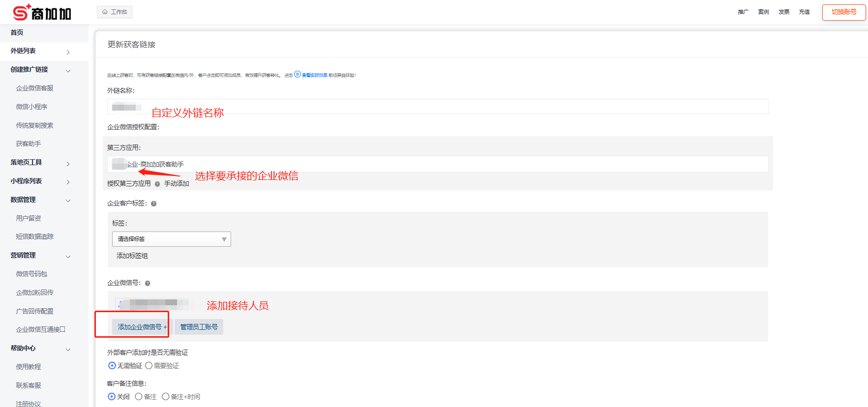Open the 请选择标签 dropdown
The image size is (868, 407).
(171, 239)
